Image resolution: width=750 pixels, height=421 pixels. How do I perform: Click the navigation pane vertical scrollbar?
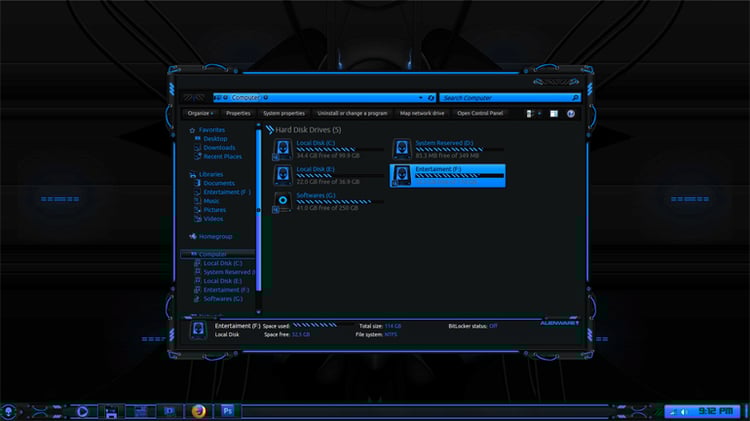coord(259,210)
